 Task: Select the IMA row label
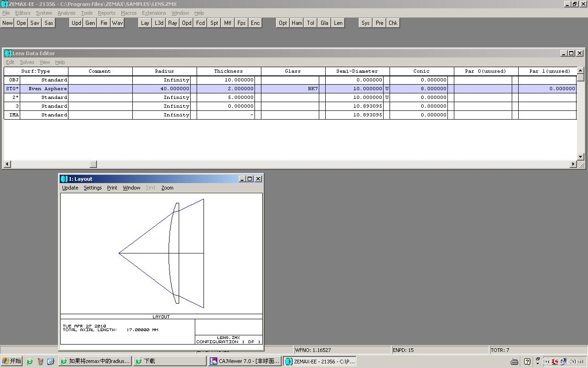(12, 115)
